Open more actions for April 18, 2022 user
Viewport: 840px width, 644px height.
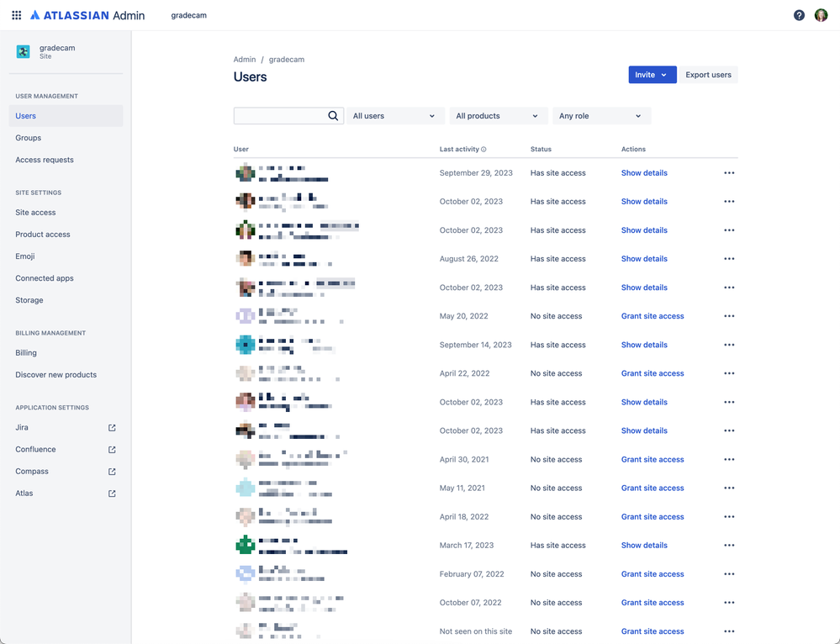(x=729, y=517)
